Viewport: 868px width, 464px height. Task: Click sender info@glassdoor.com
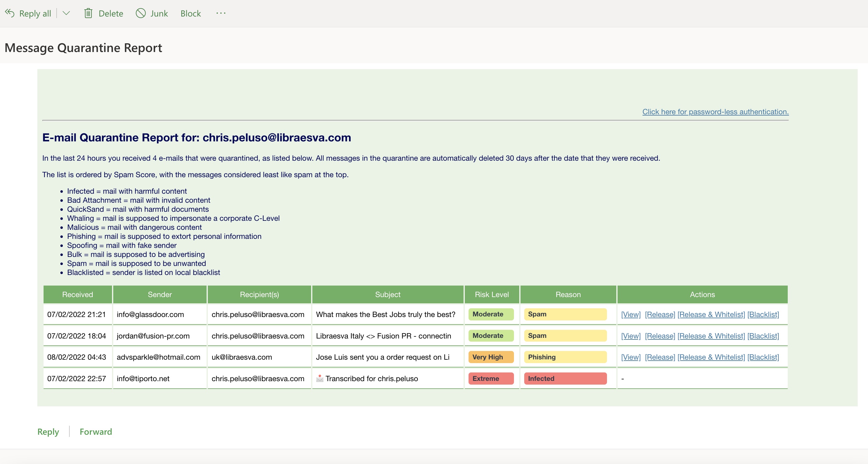150,314
